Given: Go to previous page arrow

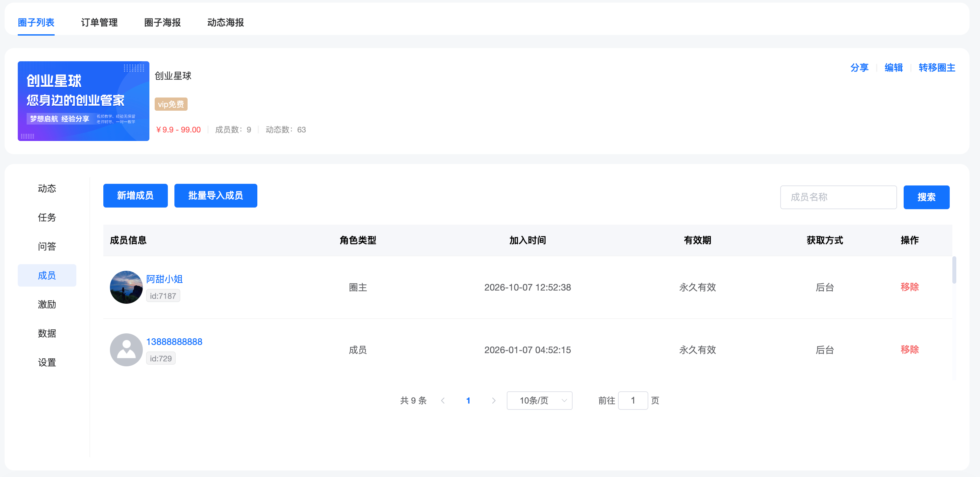Looking at the screenshot, I should (x=443, y=401).
